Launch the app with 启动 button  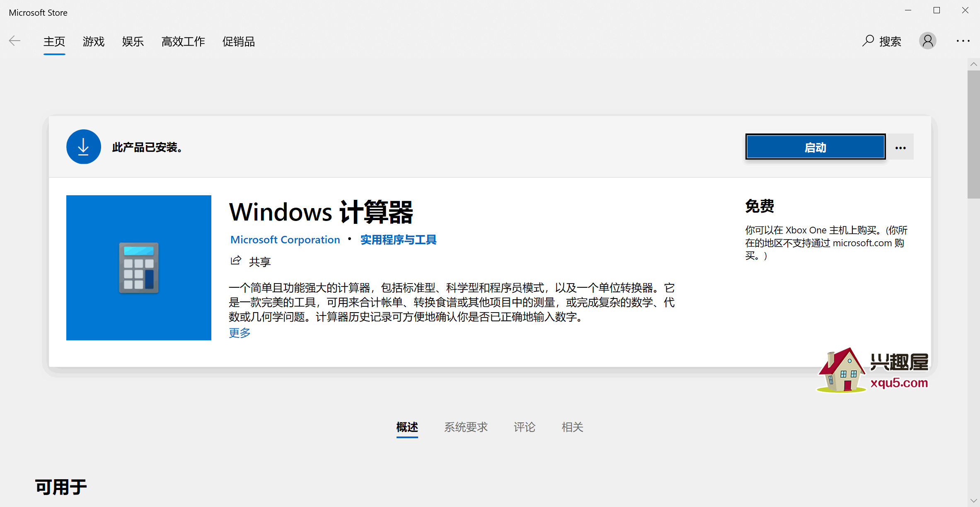815,147
